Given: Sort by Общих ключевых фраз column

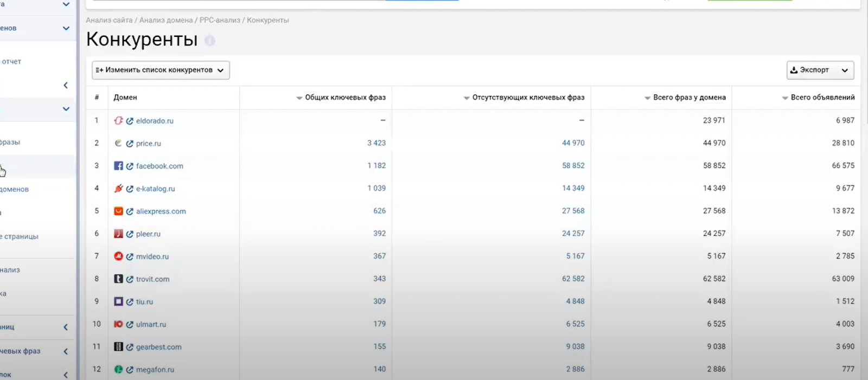Looking at the screenshot, I should pos(341,98).
